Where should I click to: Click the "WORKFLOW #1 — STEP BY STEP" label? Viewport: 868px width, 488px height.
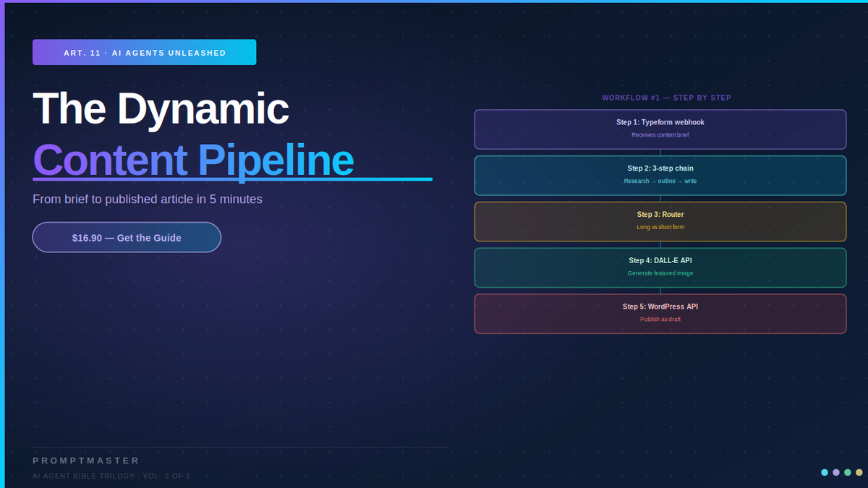(666, 98)
